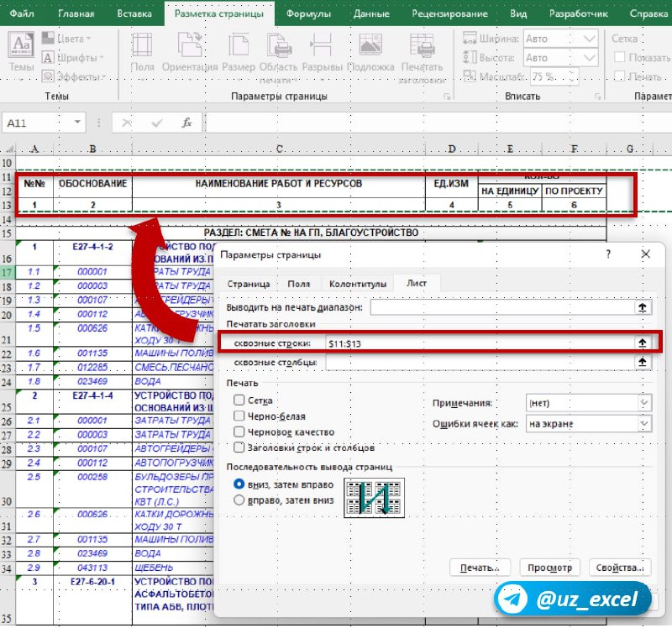Enable the Сетка print checkbox

pyautogui.click(x=239, y=400)
